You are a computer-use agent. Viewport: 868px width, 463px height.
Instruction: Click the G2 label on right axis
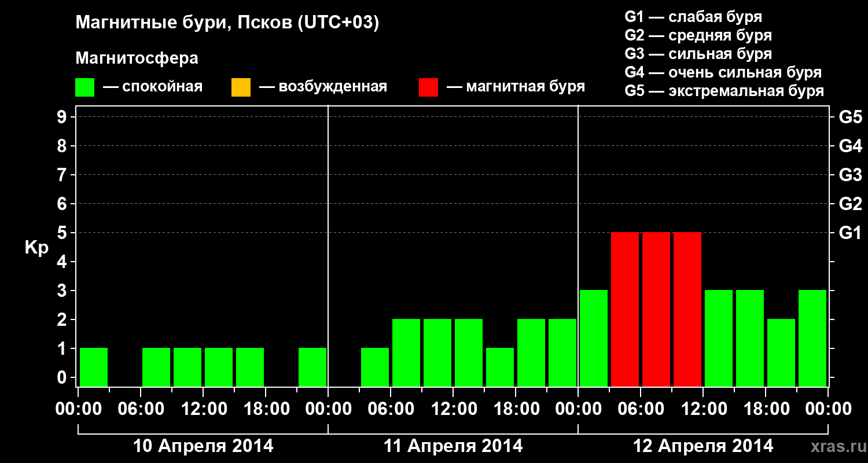tap(850, 204)
